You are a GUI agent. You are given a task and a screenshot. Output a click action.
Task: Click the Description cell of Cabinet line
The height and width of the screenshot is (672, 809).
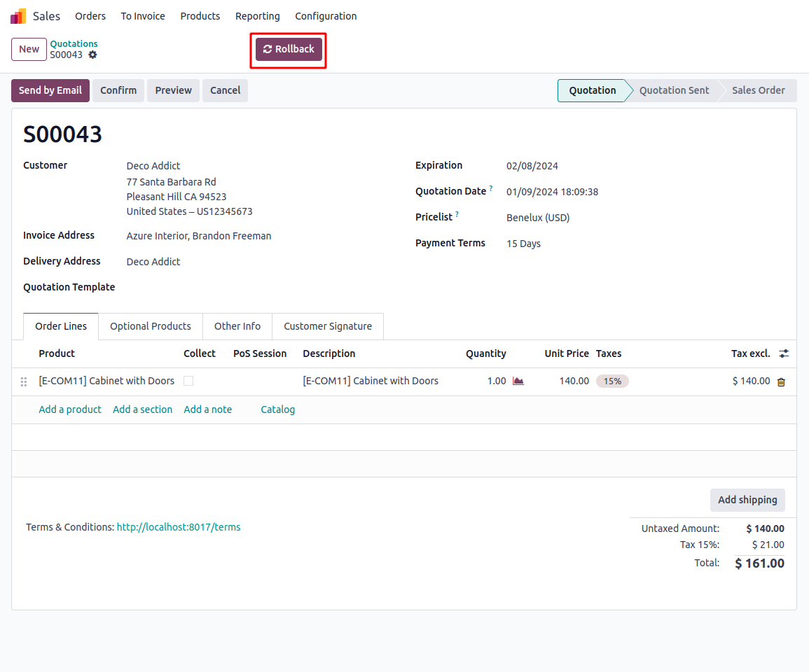coord(371,381)
